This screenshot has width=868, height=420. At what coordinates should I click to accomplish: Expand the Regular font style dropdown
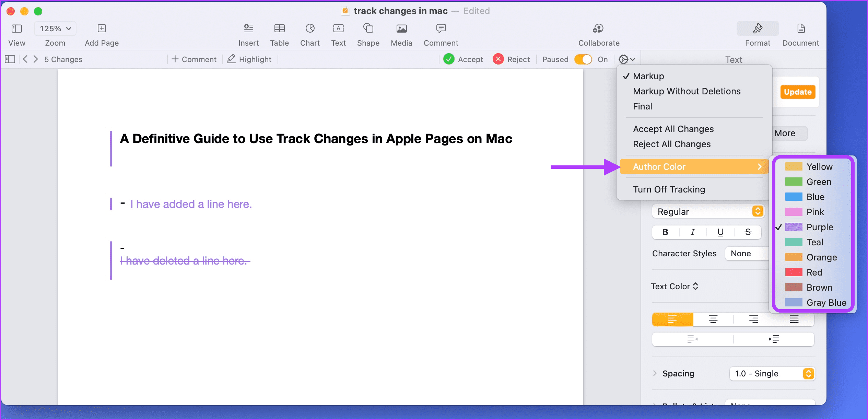tap(759, 211)
